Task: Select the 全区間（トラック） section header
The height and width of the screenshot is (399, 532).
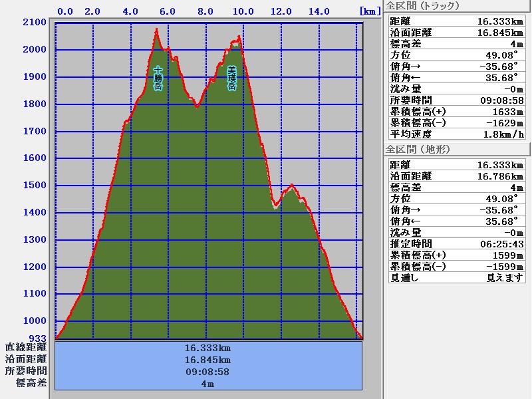Action: [422, 6]
